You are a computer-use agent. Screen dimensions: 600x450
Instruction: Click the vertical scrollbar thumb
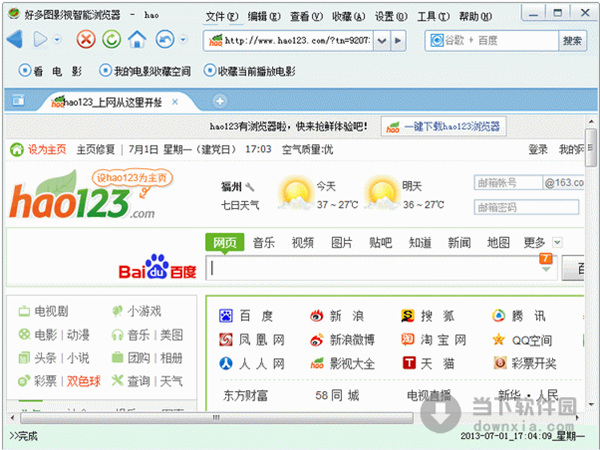tap(591, 147)
